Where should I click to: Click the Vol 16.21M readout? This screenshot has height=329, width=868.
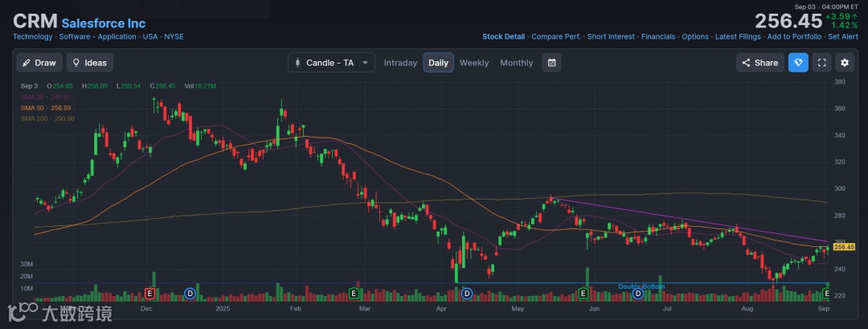tap(200, 86)
